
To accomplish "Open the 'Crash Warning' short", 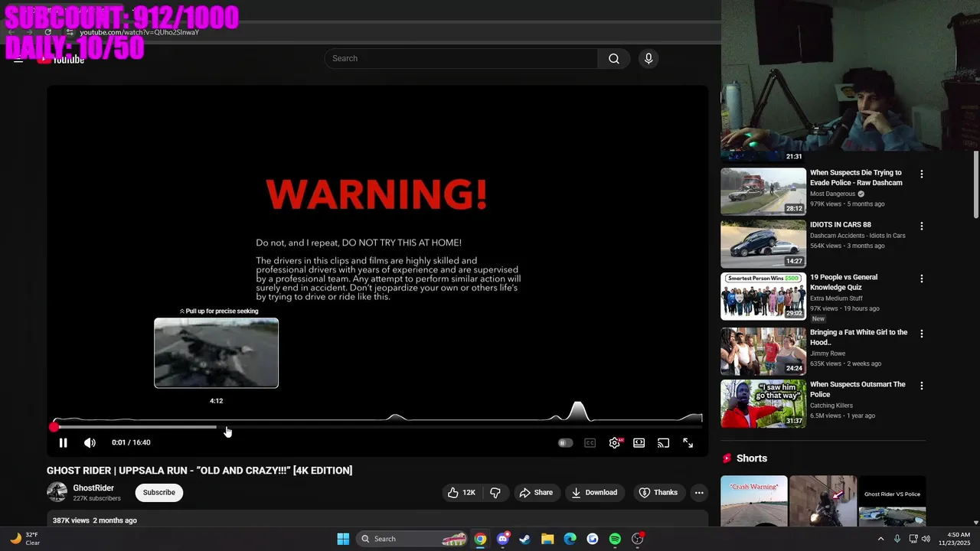I will click(x=753, y=501).
